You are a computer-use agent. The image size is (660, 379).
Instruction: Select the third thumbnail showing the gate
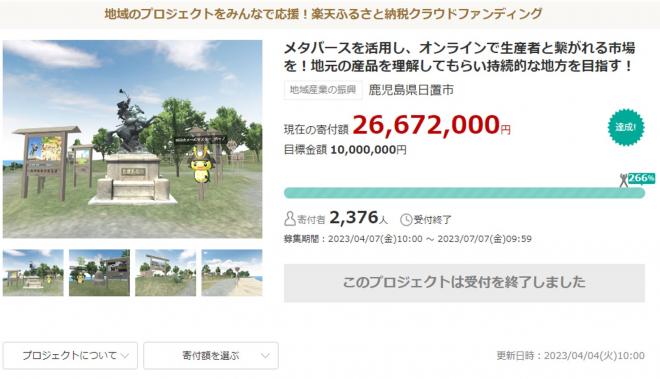click(165, 272)
